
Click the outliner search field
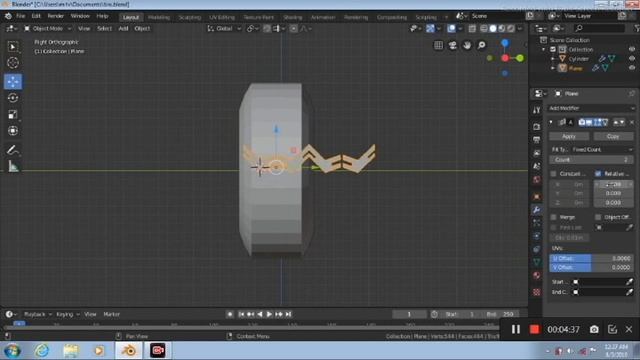pos(599,28)
